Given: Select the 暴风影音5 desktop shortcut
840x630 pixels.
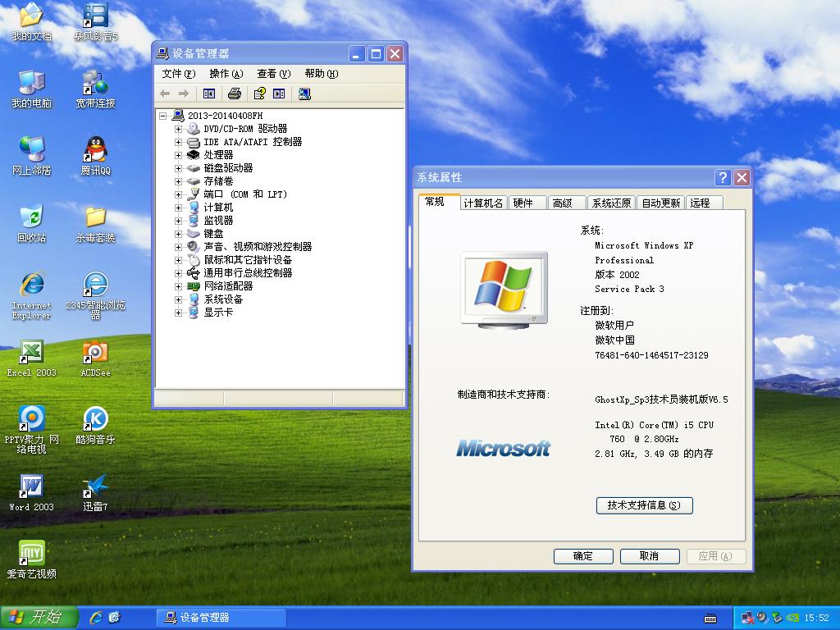Looking at the screenshot, I should [x=95, y=22].
